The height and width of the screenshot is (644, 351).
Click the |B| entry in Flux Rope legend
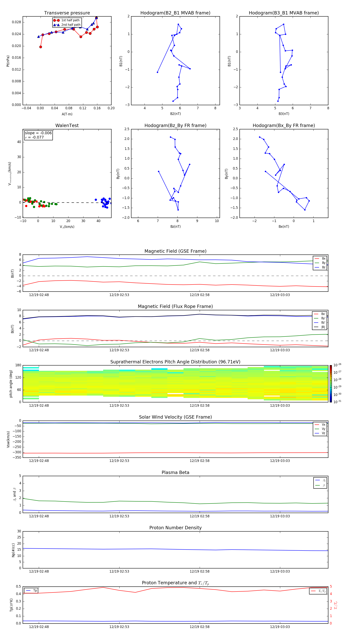[x=320, y=327]
